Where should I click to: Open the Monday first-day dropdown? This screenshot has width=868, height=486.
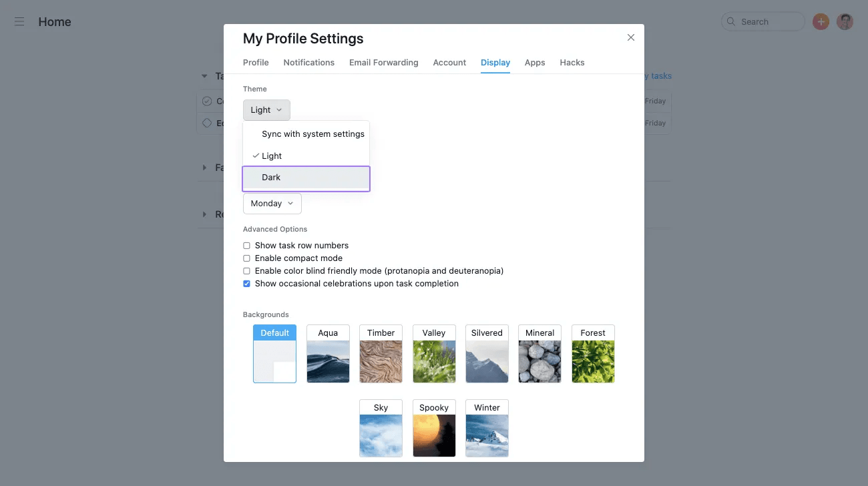pos(272,204)
